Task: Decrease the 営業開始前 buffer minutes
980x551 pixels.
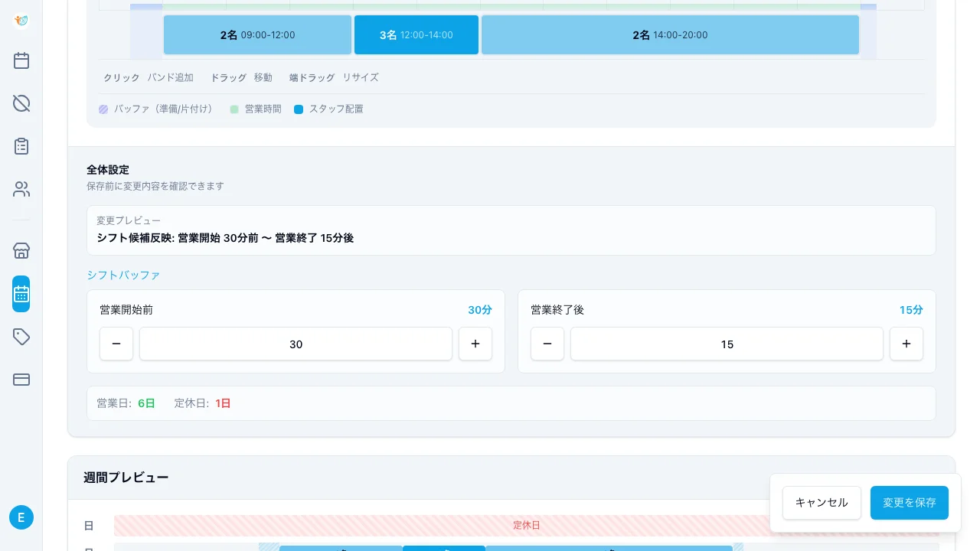Action: 116,344
